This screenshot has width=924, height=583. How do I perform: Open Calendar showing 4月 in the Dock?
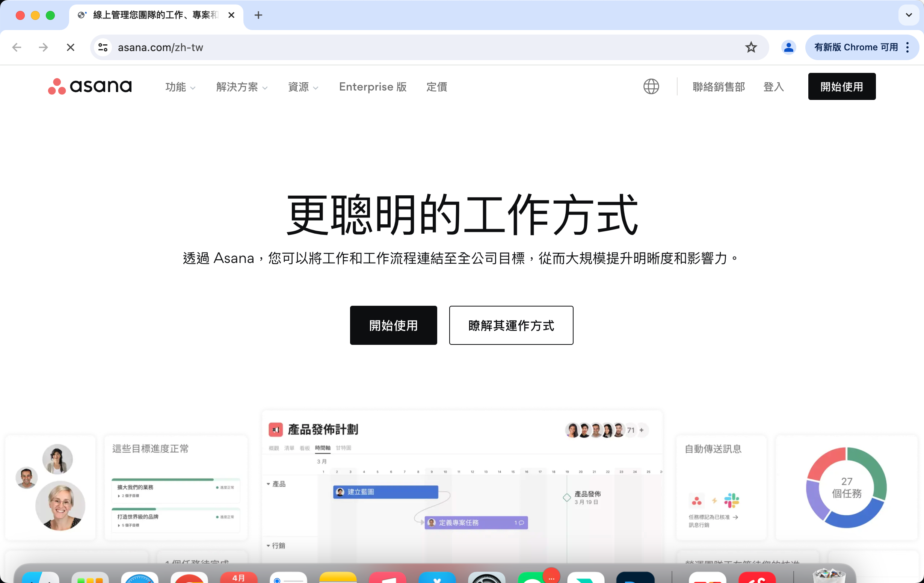[239, 578]
